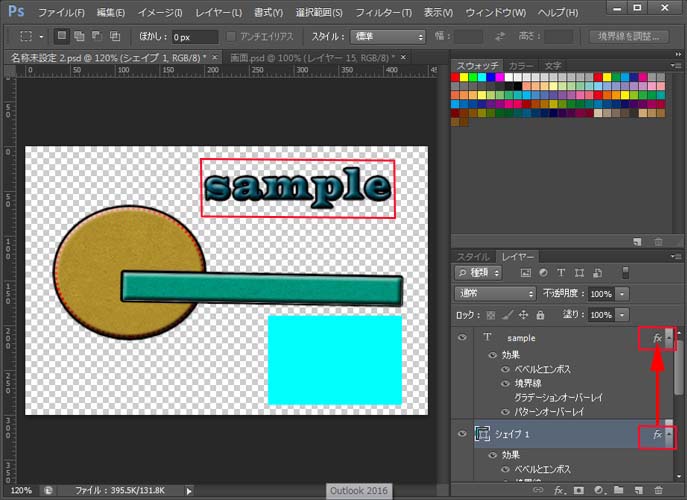Switch to the カラー panel tab

[521, 66]
